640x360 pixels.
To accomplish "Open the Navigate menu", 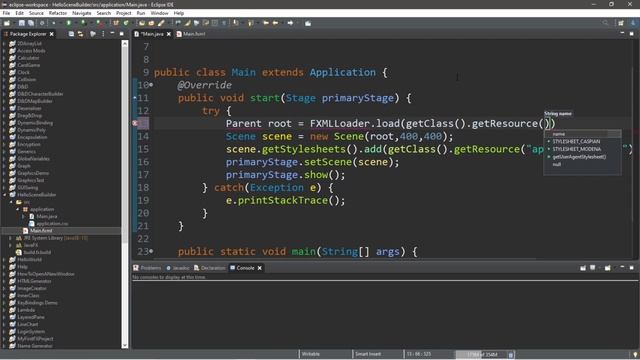I will pyautogui.click(x=82, y=13).
